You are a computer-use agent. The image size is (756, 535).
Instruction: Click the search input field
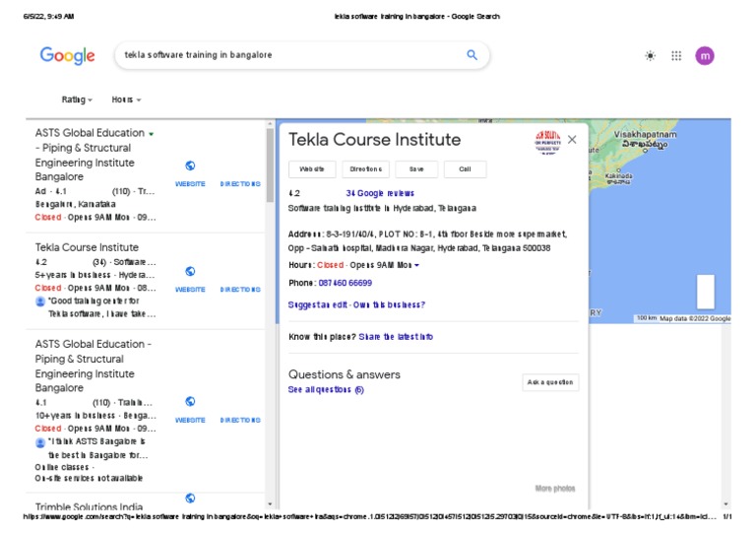point(291,55)
